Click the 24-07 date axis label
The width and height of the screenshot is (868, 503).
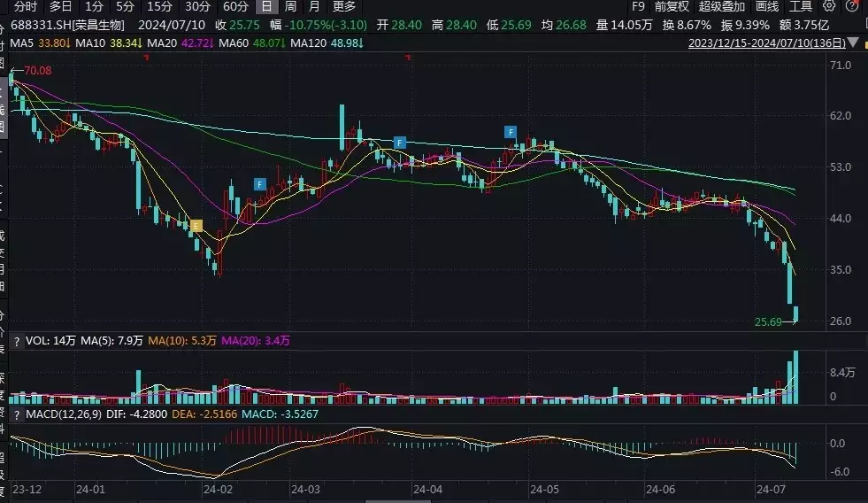(771, 490)
